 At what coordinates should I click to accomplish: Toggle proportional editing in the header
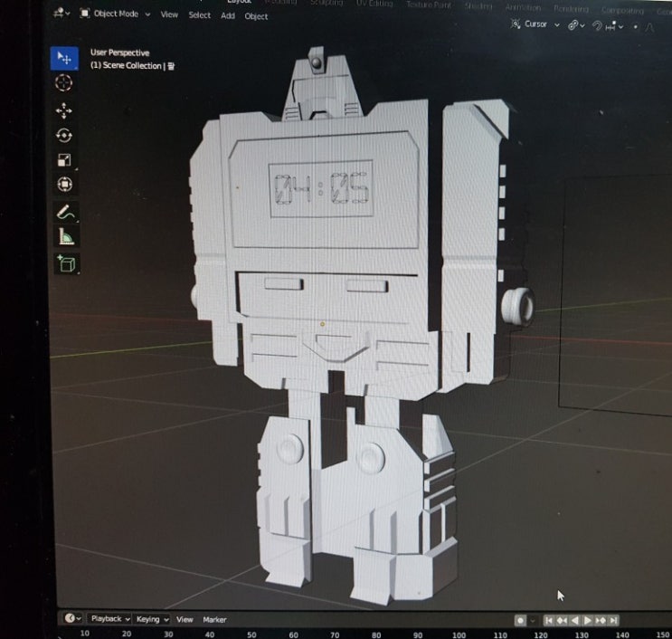pos(636,26)
